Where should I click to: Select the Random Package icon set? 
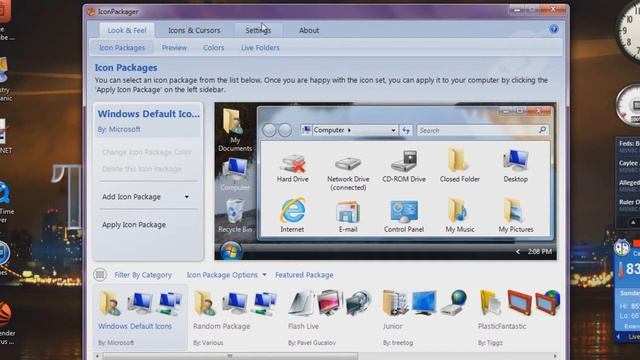point(235,318)
